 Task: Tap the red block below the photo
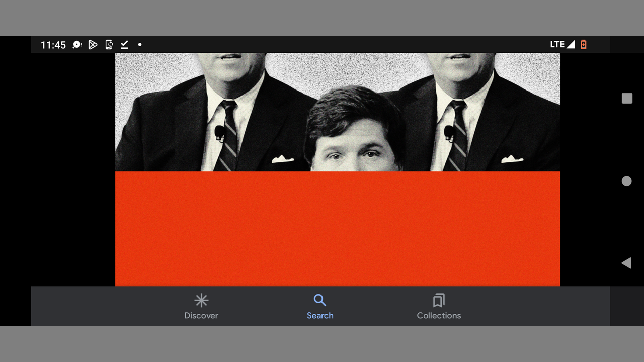tap(337, 229)
